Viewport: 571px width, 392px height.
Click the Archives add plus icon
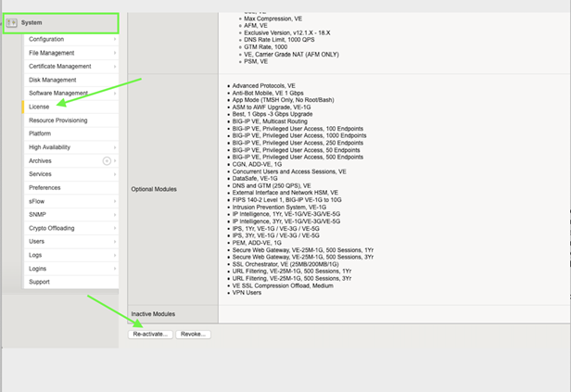(107, 161)
